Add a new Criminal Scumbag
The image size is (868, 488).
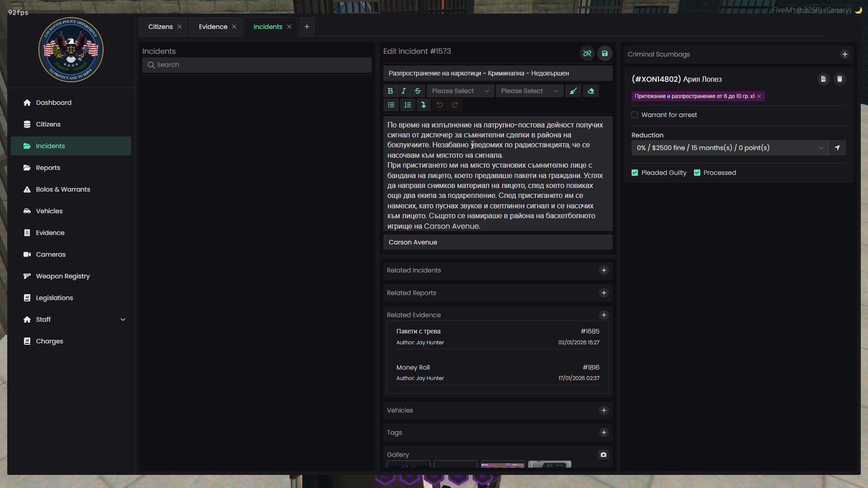point(844,54)
